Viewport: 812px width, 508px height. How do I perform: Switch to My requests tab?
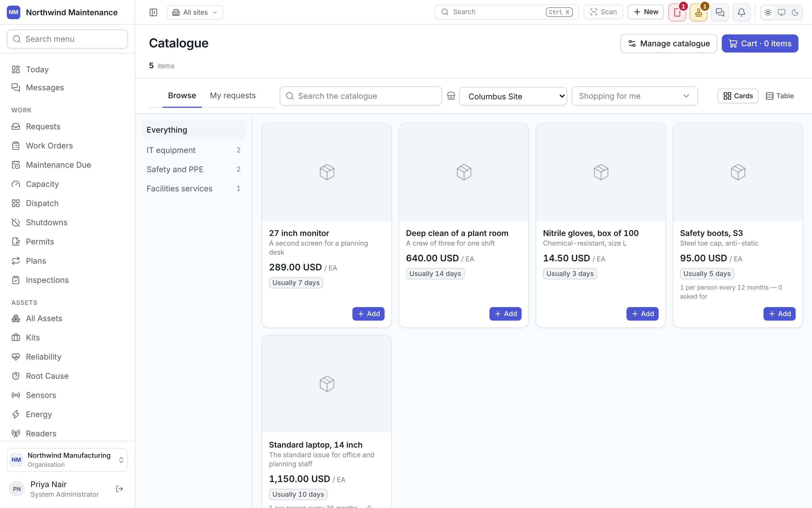point(233,96)
